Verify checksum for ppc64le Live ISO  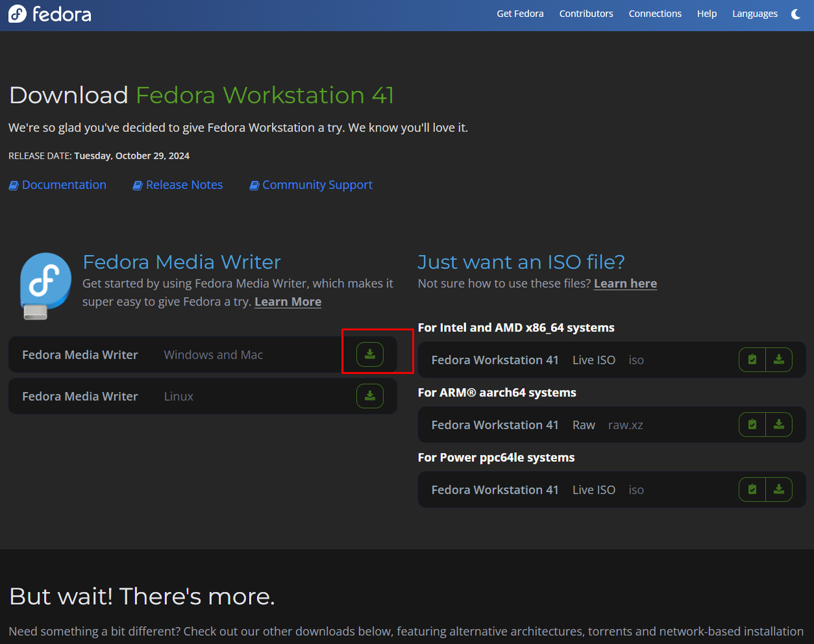(x=752, y=489)
